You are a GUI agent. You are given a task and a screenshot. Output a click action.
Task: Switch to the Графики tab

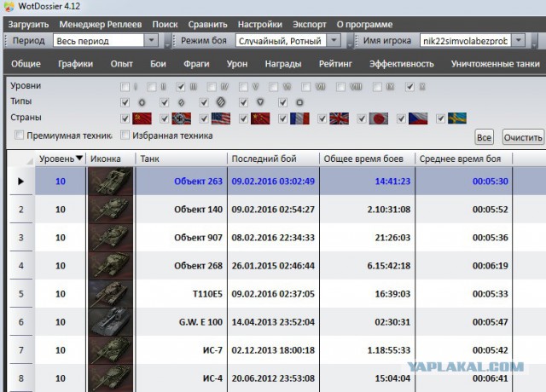(76, 64)
